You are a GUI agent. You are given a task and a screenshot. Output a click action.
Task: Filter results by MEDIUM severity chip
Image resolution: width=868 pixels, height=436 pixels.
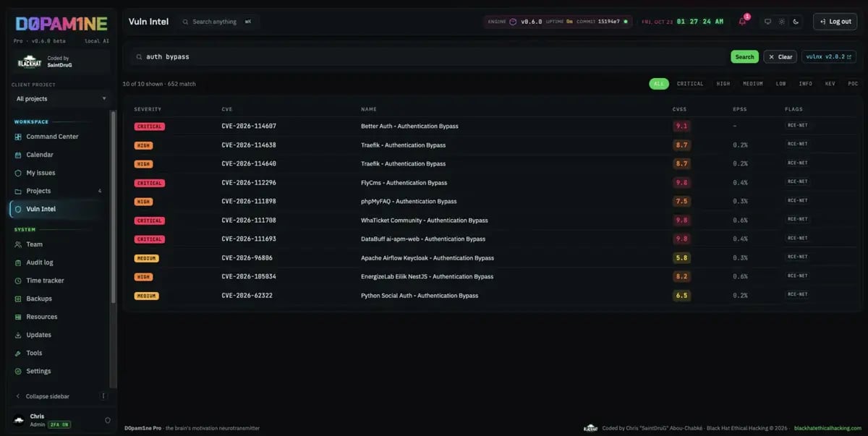tap(753, 84)
